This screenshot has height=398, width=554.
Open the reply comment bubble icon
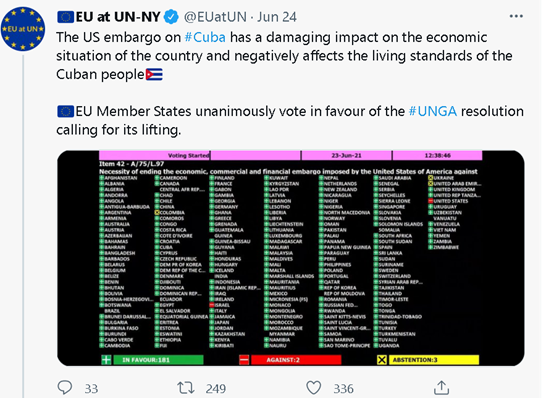click(x=65, y=387)
